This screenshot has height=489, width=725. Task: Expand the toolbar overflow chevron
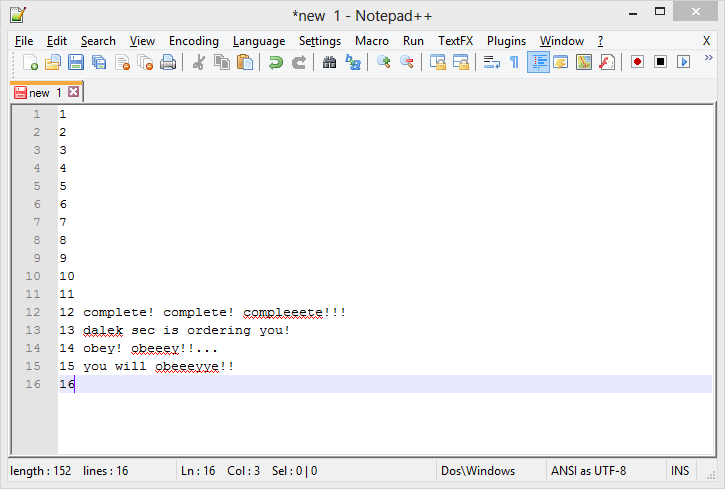pyautogui.click(x=709, y=59)
